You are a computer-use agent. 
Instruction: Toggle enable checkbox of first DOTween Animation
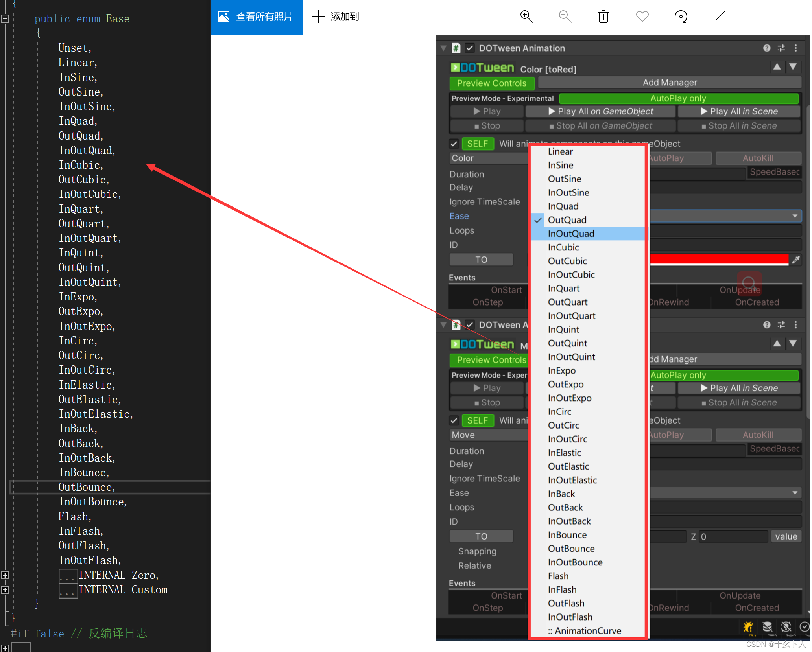470,48
